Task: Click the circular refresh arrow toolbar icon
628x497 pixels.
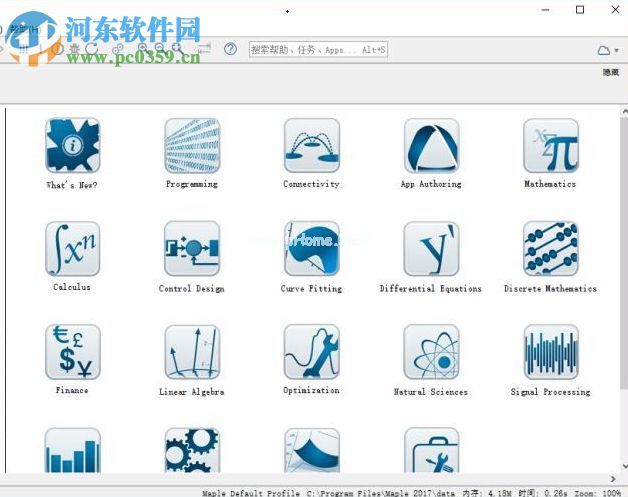Action: pyautogui.click(x=92, y=49)
